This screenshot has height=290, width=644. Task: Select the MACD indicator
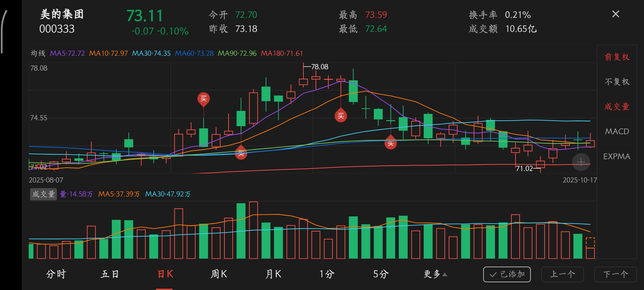click(617, 131)
